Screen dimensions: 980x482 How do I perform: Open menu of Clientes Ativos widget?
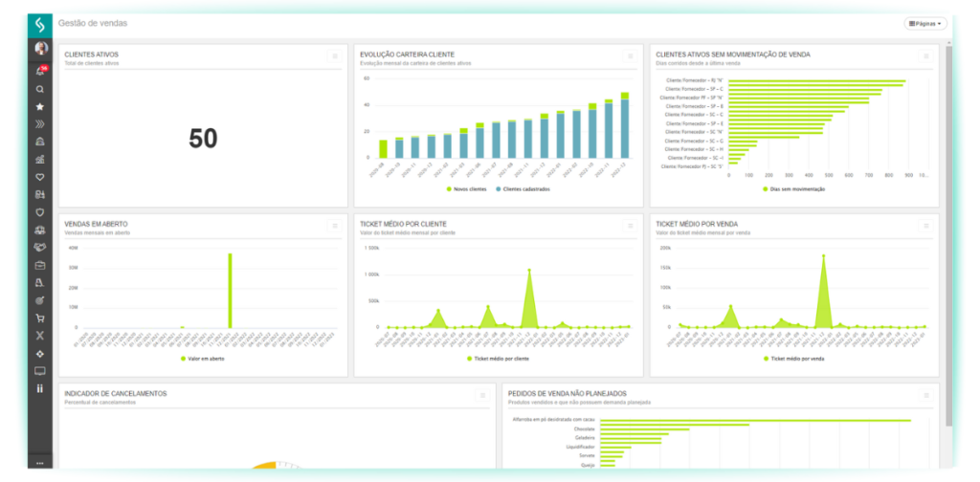(335, 56)
